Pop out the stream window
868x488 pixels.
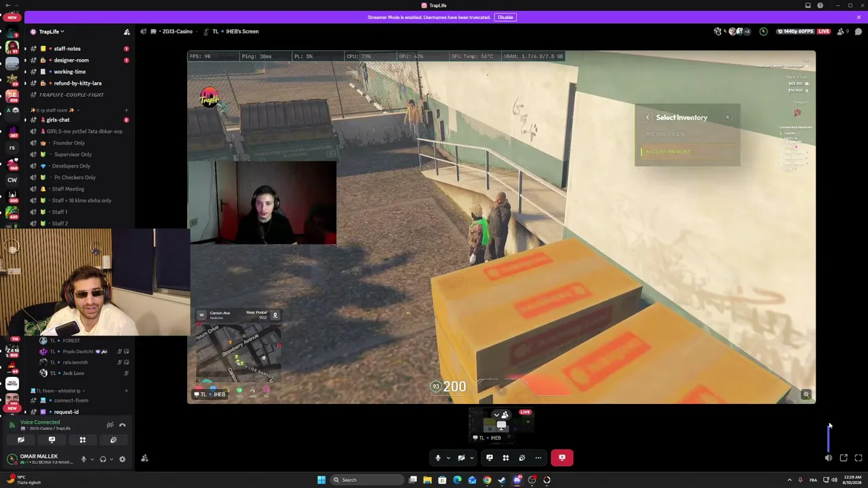[x=844, y=458]
